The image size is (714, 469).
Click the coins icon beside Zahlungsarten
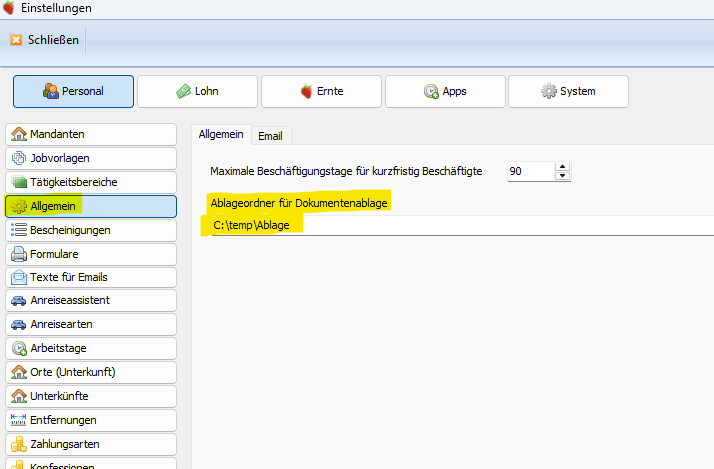19,444
